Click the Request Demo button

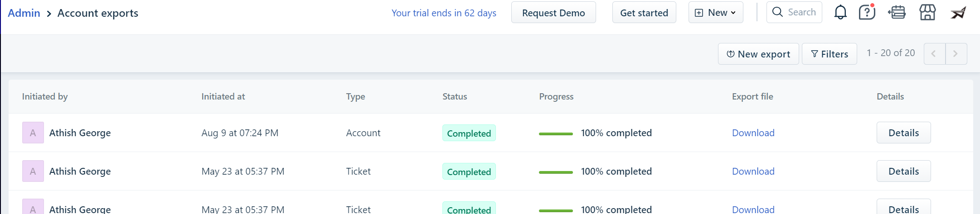[553, 12]
